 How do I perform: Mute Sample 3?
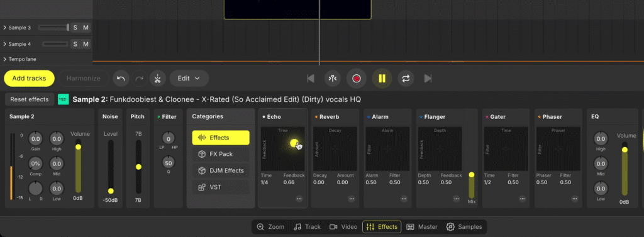coord(86,28)
